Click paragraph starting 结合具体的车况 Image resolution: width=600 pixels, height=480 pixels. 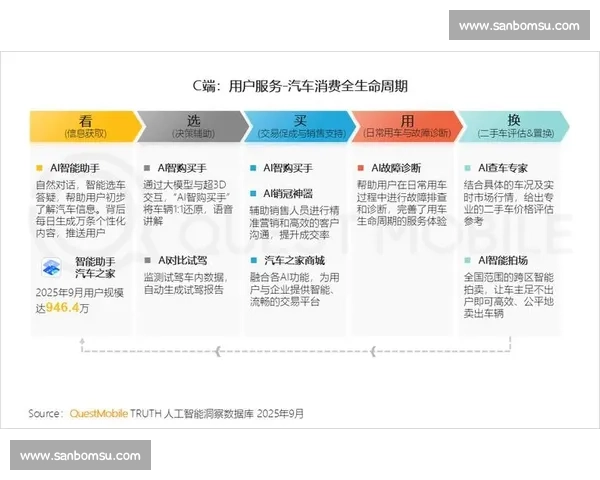pos(509,203)
